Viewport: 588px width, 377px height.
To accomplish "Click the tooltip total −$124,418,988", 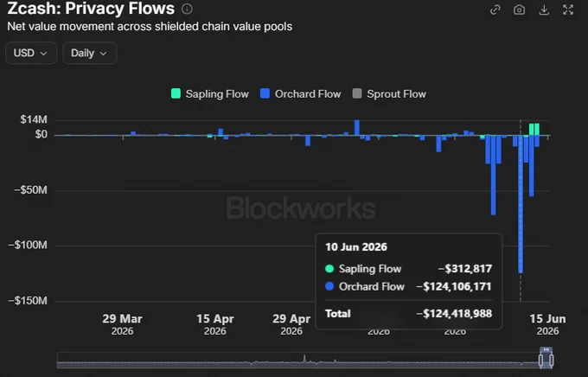I will tap(454, 314).
